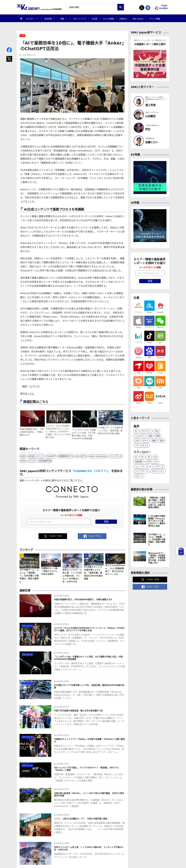The height and width of the screenshot is (868, 186).
Task: Expand the 特集 dropdown menu
Action: (63, 19)
